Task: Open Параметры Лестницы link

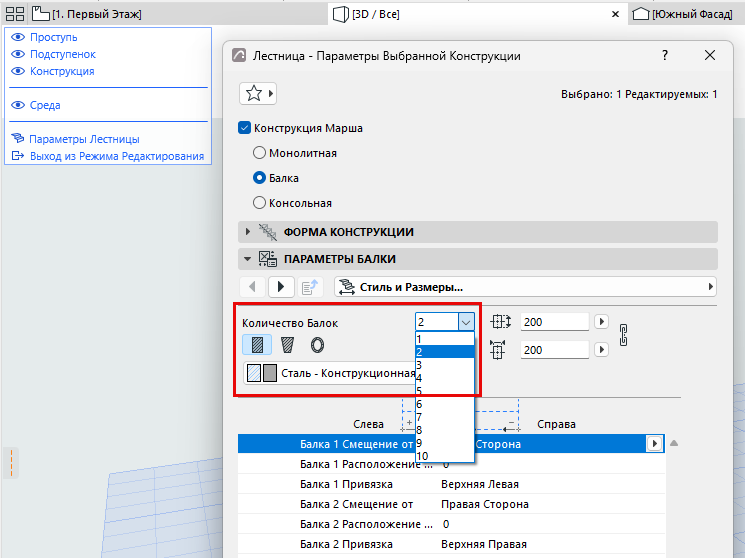Action: [84, 139]
